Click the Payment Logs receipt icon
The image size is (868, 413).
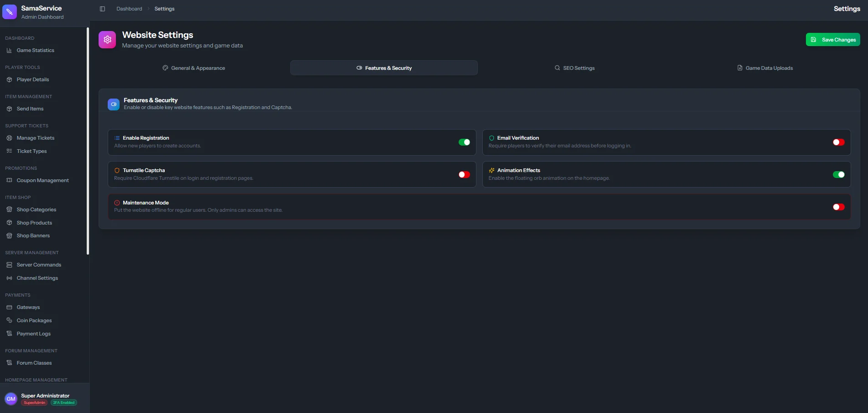[x=9, y=334]
